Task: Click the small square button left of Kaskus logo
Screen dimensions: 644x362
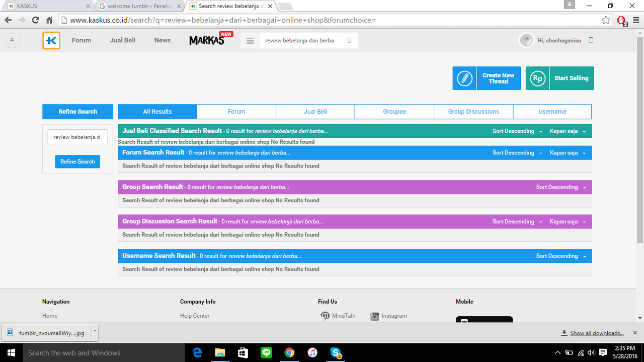Action: pyautogui.click(x=12, y=41)
